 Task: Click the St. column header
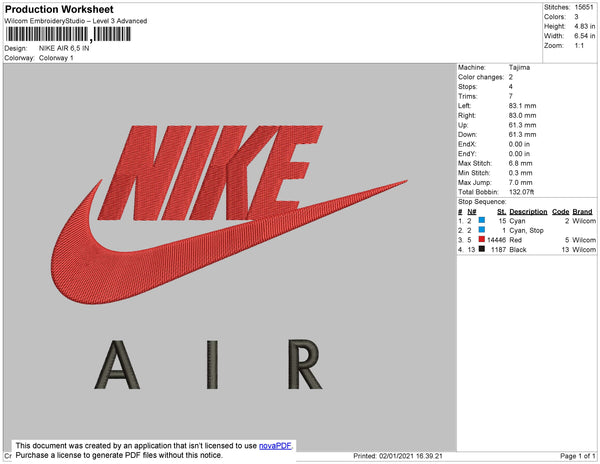pos(501,212)
